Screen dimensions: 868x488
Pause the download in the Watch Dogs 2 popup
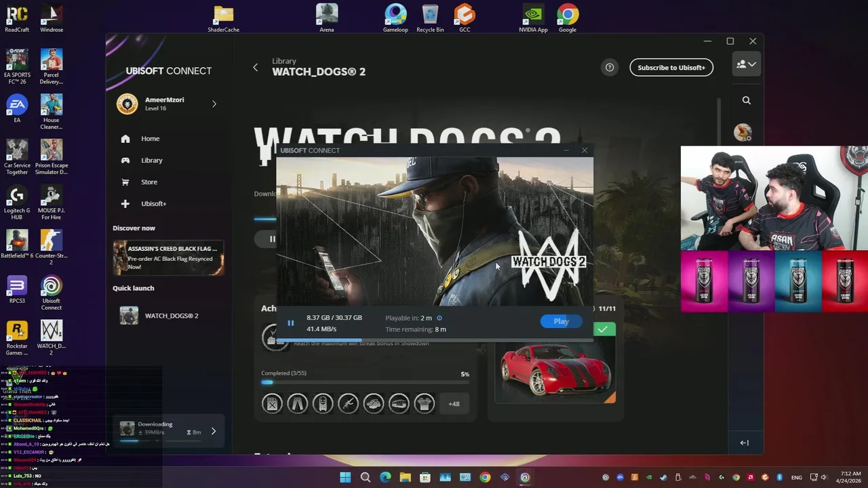point(291,323)
